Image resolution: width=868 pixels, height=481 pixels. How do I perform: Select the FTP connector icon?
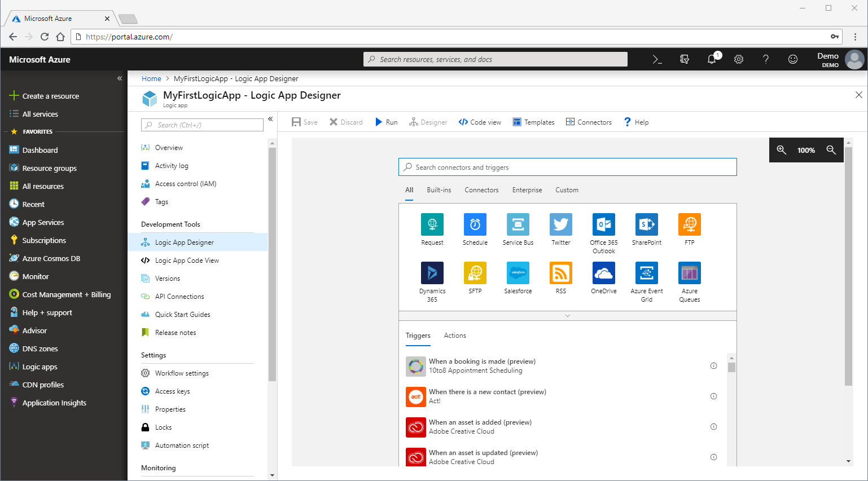click(690, 224)
